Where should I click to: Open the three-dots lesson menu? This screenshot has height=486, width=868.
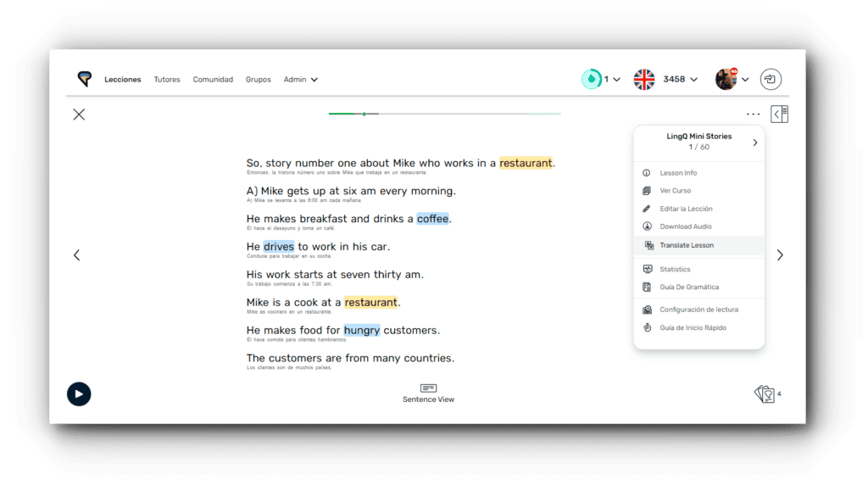click(753, 114)
